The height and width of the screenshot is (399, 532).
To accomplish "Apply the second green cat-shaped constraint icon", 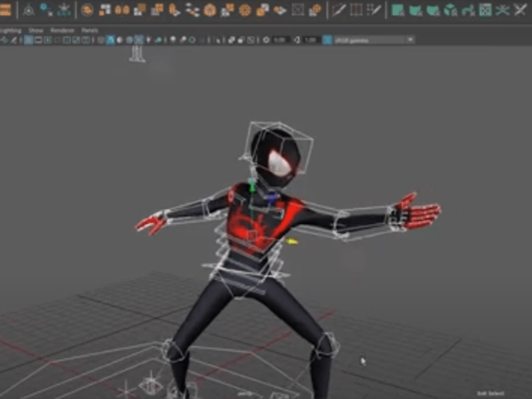I will point(433,10).
